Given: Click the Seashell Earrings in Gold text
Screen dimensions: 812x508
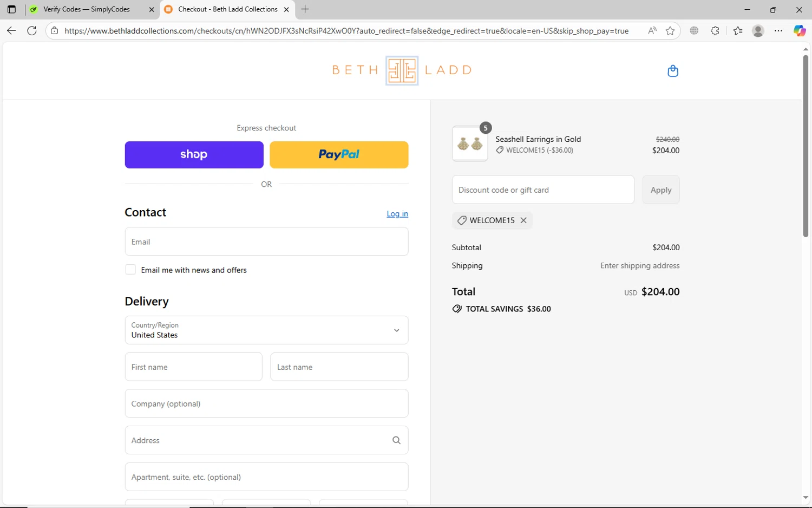Looking at the screenshot, I should tap(538, 139).
